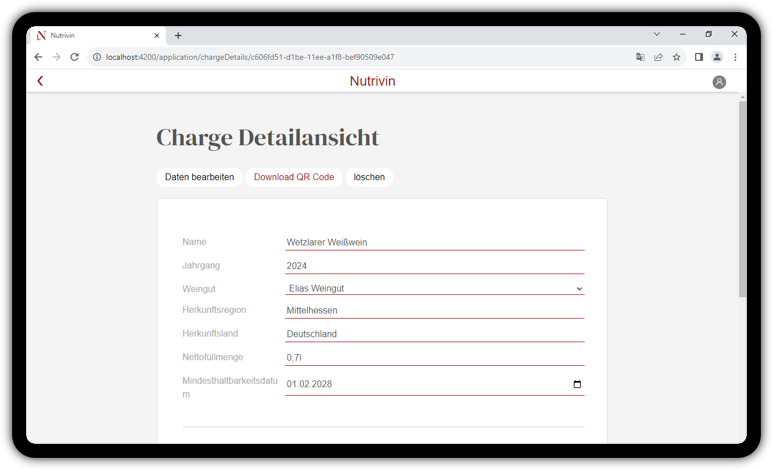
Task: Open the Chrome profile avatar icon
Action: (717, 57)
